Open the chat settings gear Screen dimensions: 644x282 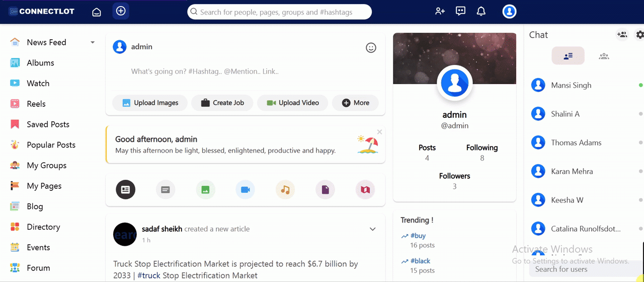tap(640, 35)
